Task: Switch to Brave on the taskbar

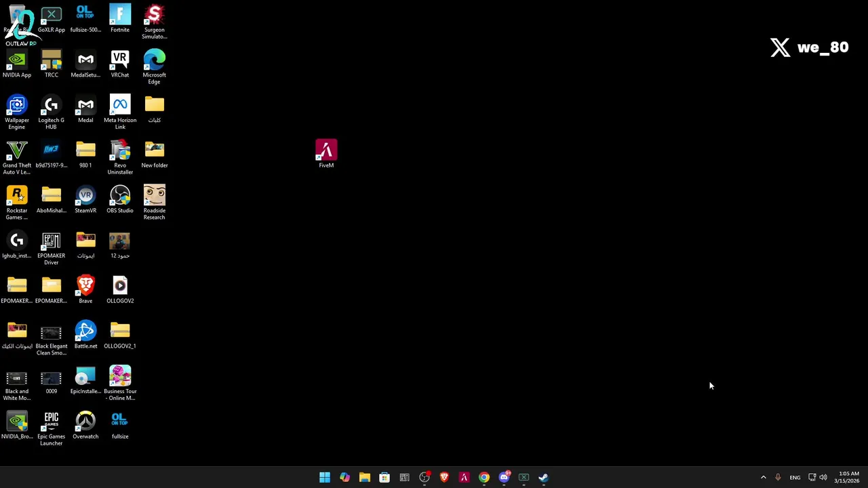Action: pyautogui.click(x=444, y=477)
